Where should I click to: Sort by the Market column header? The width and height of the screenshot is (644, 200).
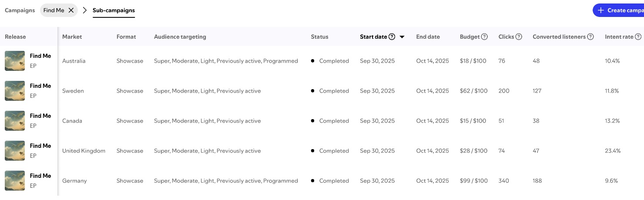tap(72, 37)
